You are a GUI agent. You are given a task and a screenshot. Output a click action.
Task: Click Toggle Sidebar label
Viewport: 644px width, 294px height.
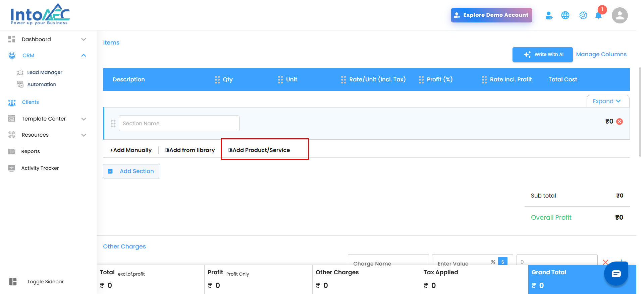coord(45,282)
